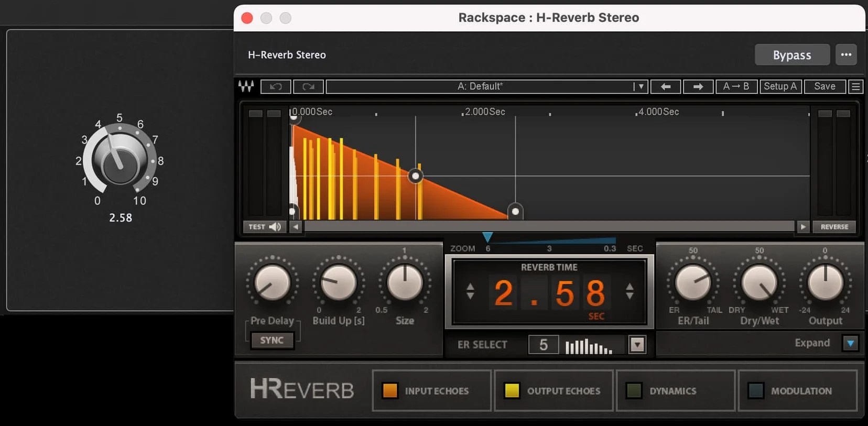This screenshot has height=426, width=868.
Task: Click the red close window button
Action: tap(247, 18)
